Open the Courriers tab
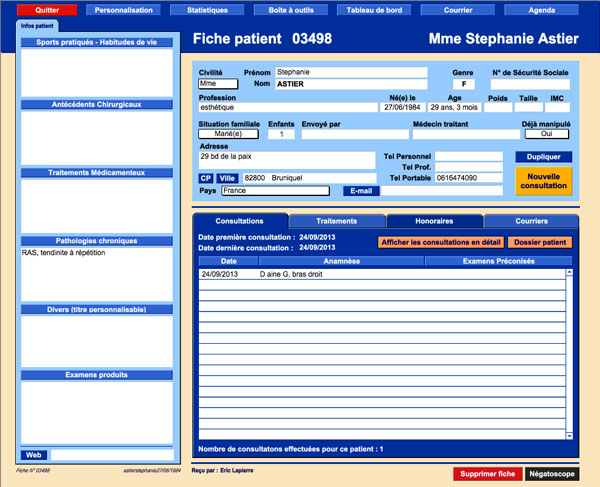This screenshot has height=487, width=600. pos(531,220)
